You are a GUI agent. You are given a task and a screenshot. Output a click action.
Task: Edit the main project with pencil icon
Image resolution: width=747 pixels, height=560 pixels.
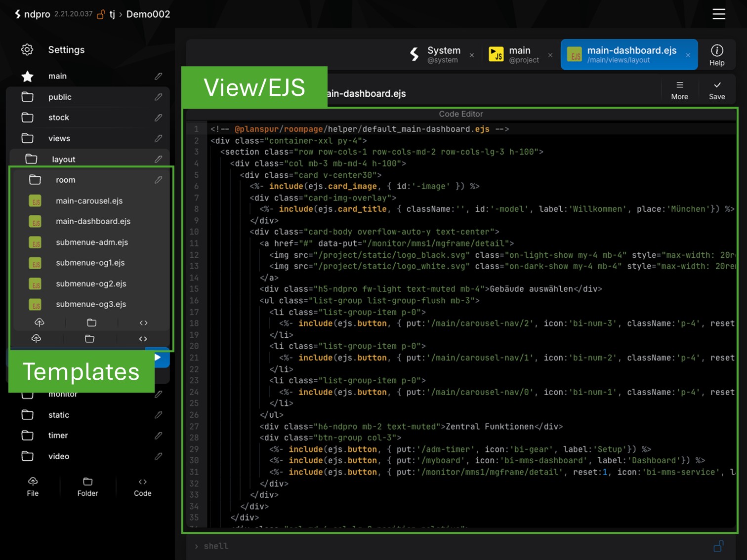point(158,76)
